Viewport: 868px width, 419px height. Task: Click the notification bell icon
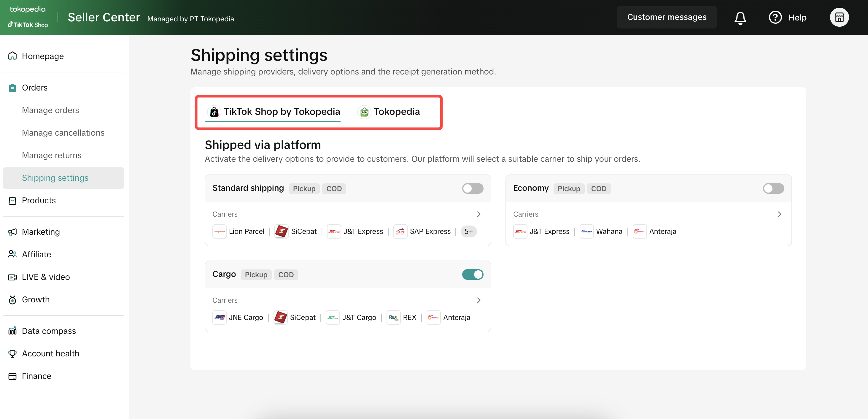click(740, 18)
